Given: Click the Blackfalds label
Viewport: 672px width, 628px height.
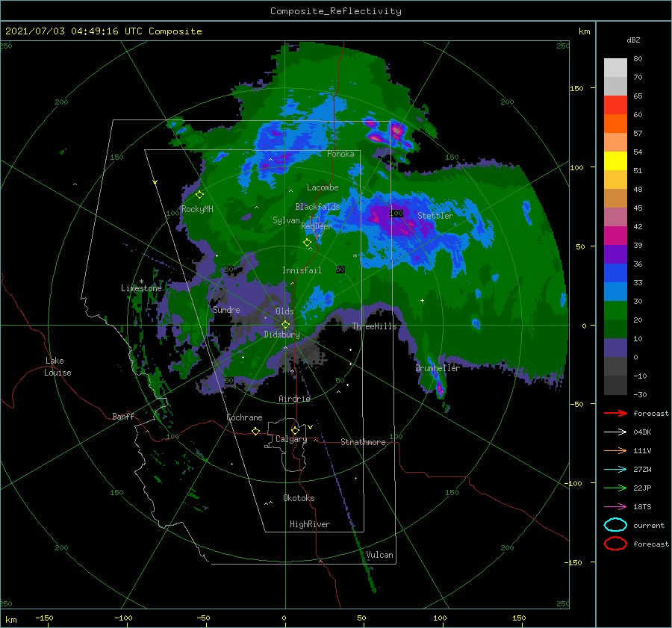Looking at the screenshot, I should [x=317, y=207].
